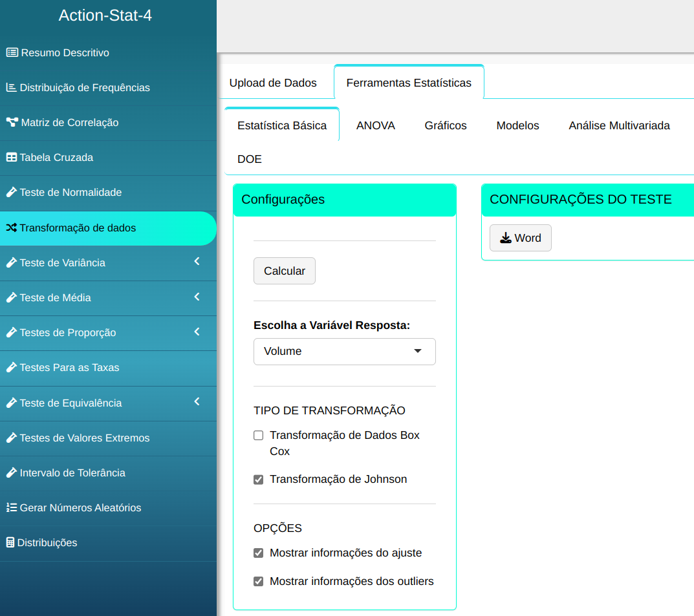
Task: Toggle Mostrar informações dos outliers checkbox
Action: [259, 582]
